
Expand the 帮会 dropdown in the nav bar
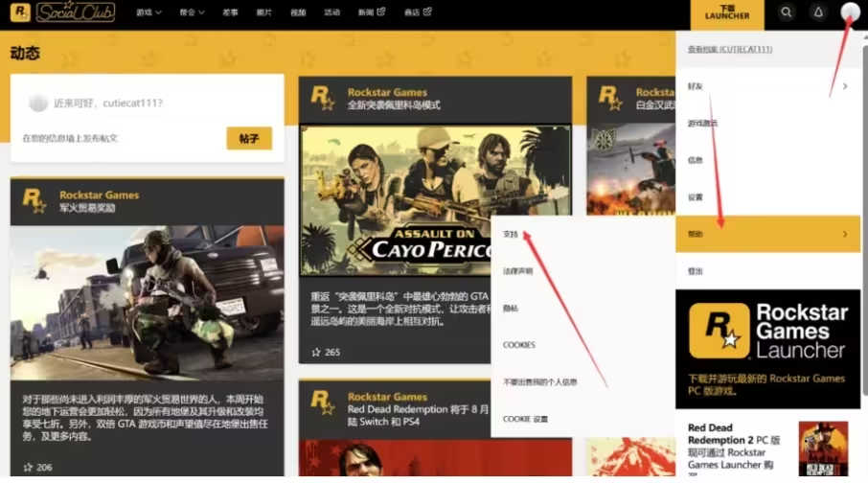coord(192,12)
